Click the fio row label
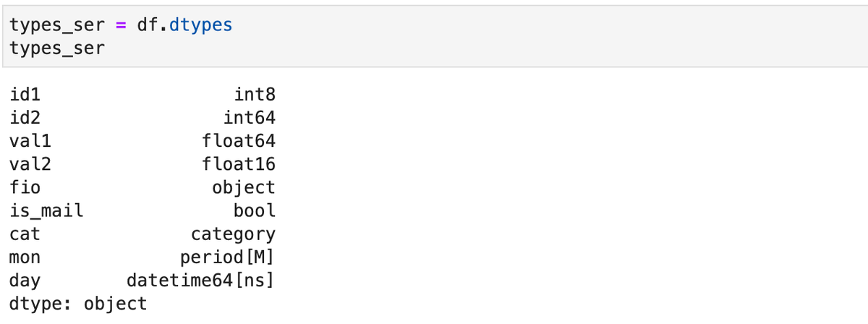This screenshot has height=324, width=868. pyautogui.click(x=25, y=187)
